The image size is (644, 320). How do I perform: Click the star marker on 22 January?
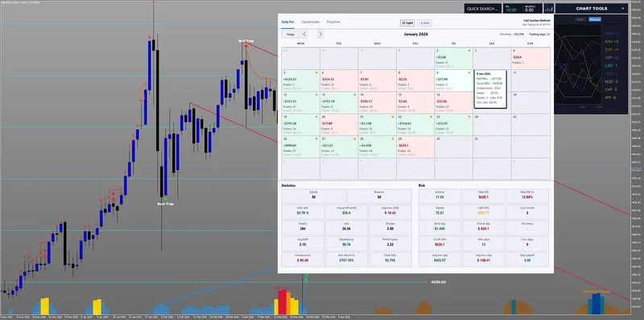pos(431,117)
